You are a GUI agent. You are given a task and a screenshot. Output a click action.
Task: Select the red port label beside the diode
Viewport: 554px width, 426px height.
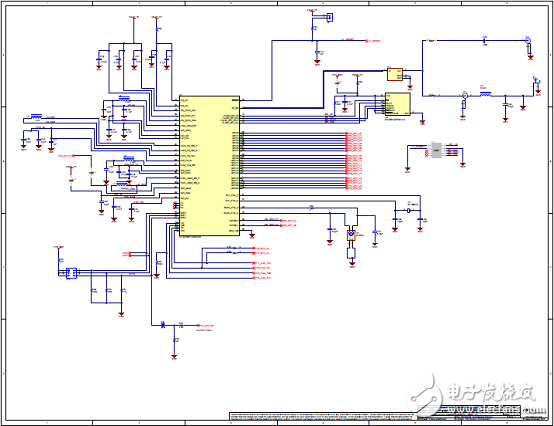tap(206, 325)
